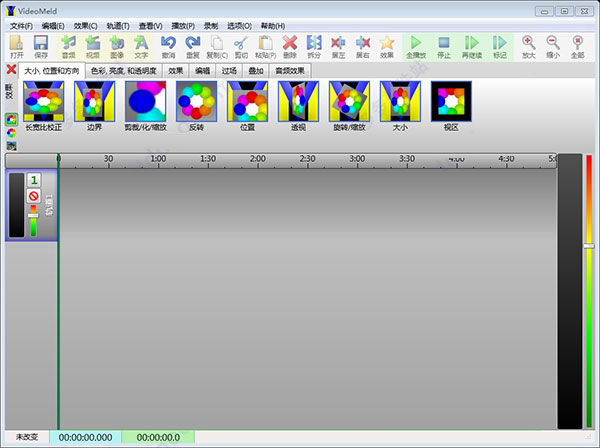
Task: Select the landscape picture sidebar icon
Action: 11,146
